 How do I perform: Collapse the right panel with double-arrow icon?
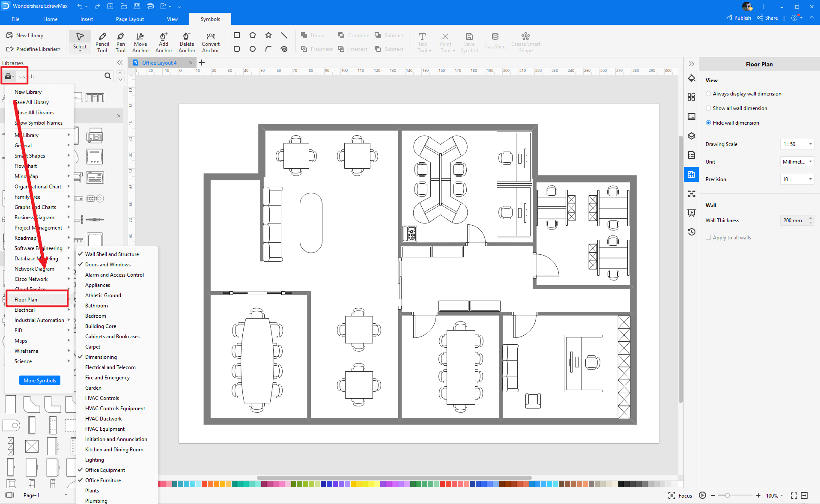[x=691, y=64]
